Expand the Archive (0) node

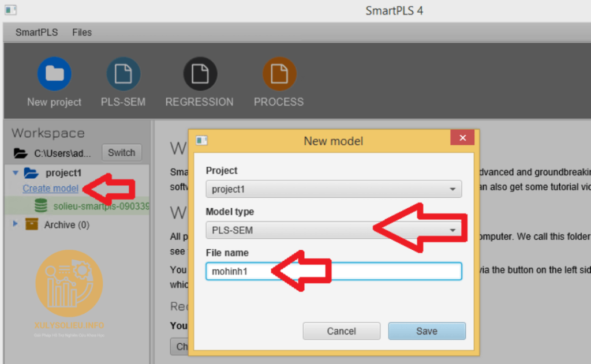point(15,224)
